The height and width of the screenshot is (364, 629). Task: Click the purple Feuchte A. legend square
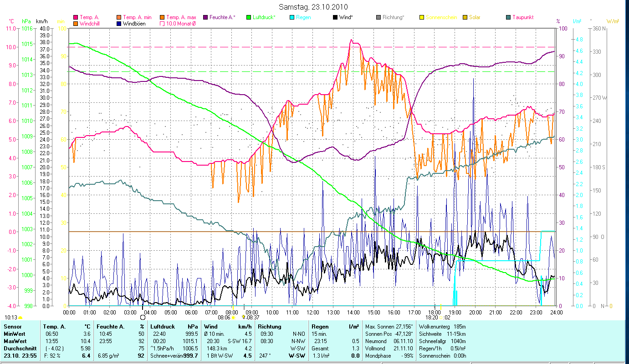205,18
